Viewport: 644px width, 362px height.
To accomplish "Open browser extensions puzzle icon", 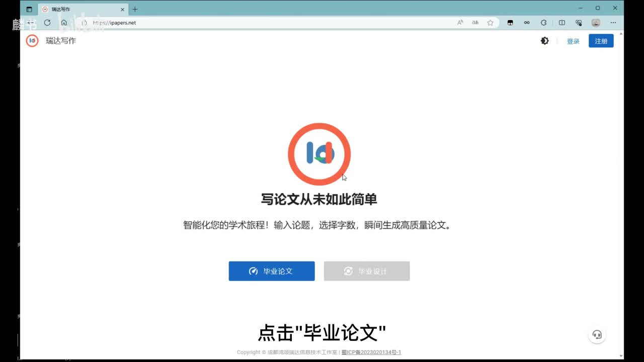I will pos(543,23).
